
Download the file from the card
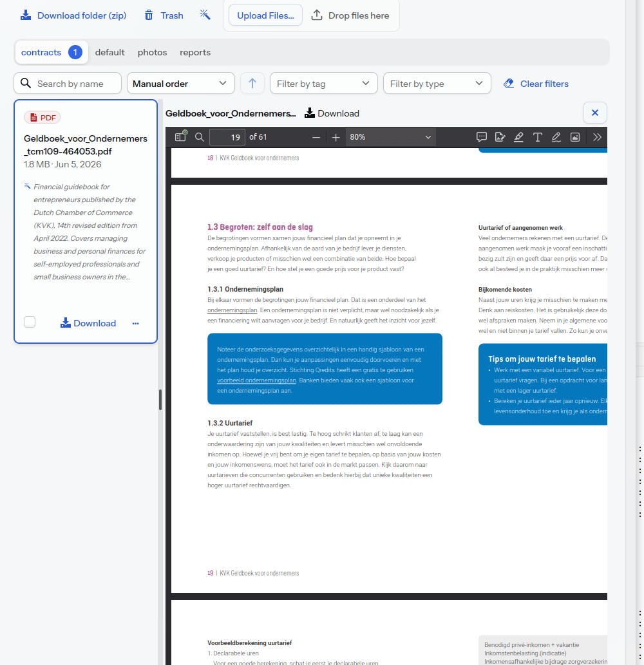88,323
